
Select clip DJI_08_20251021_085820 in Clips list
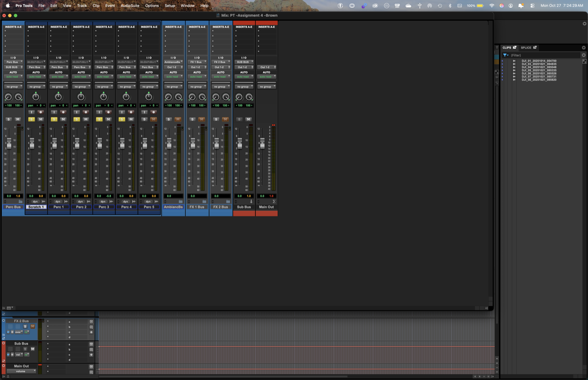[539, 80]
